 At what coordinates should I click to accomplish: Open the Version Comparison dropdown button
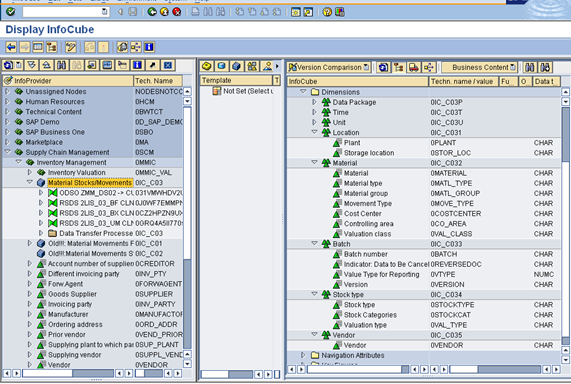point(328,67)
